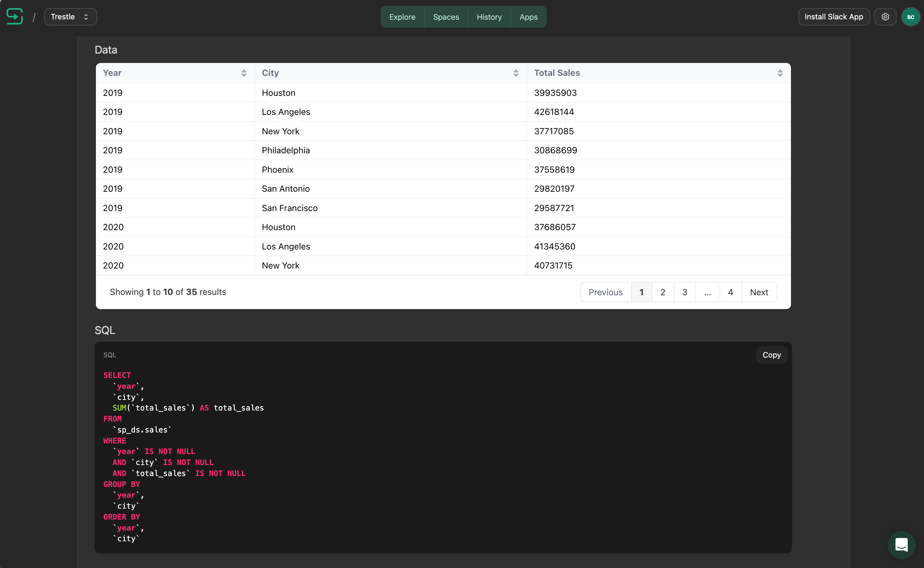Click the Apps navigation menu item

[x=529, y=16]
